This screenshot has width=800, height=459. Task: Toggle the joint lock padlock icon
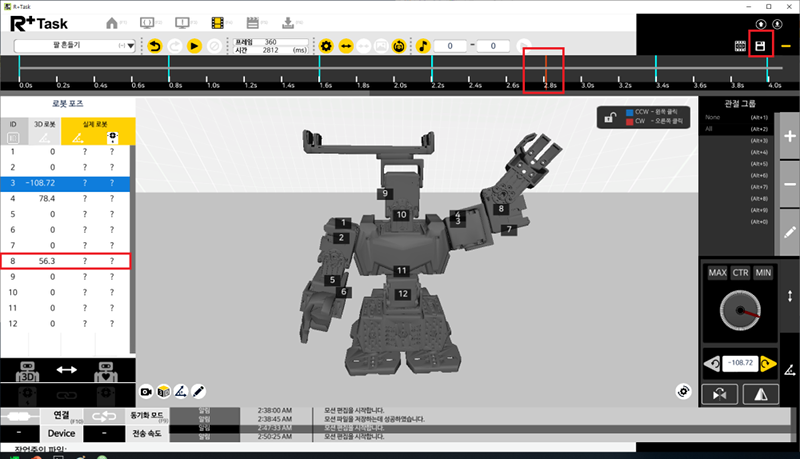click(608, 118)
